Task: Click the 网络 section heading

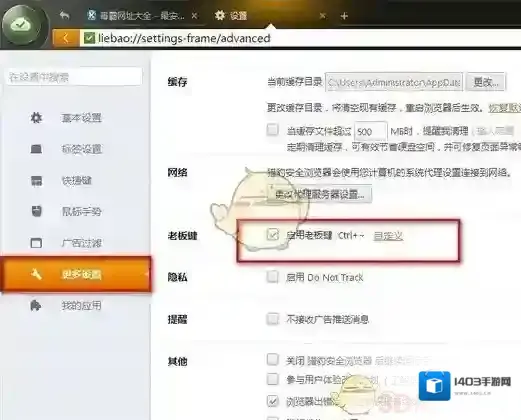Action: (x=177, y=172)
